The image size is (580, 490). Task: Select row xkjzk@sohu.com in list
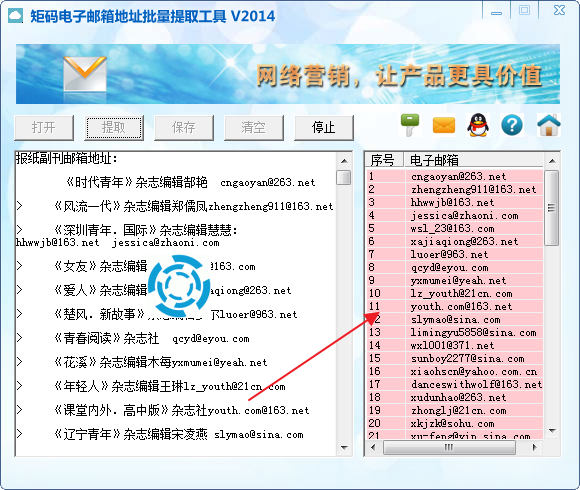tap(455, 423)
